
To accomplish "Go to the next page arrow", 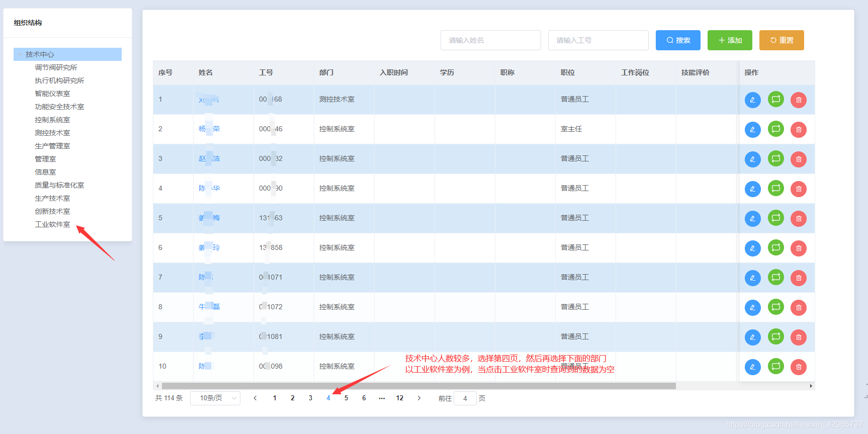I will [419, 398].
